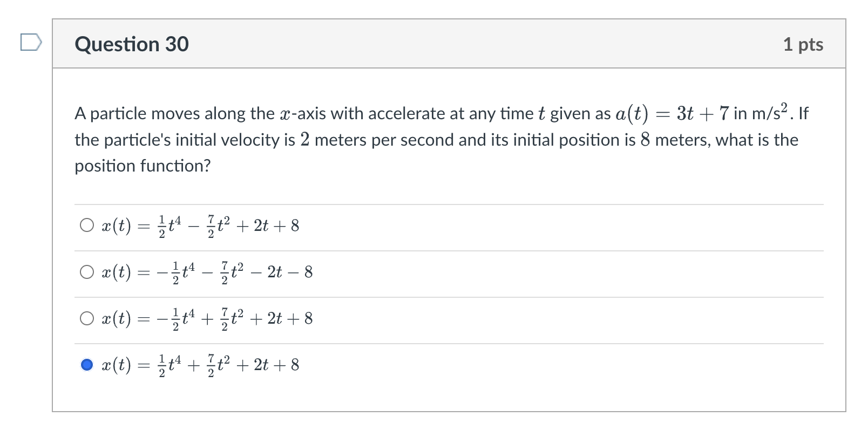Click the 1 pts label
868x437 pixels.
click(804, 44)
